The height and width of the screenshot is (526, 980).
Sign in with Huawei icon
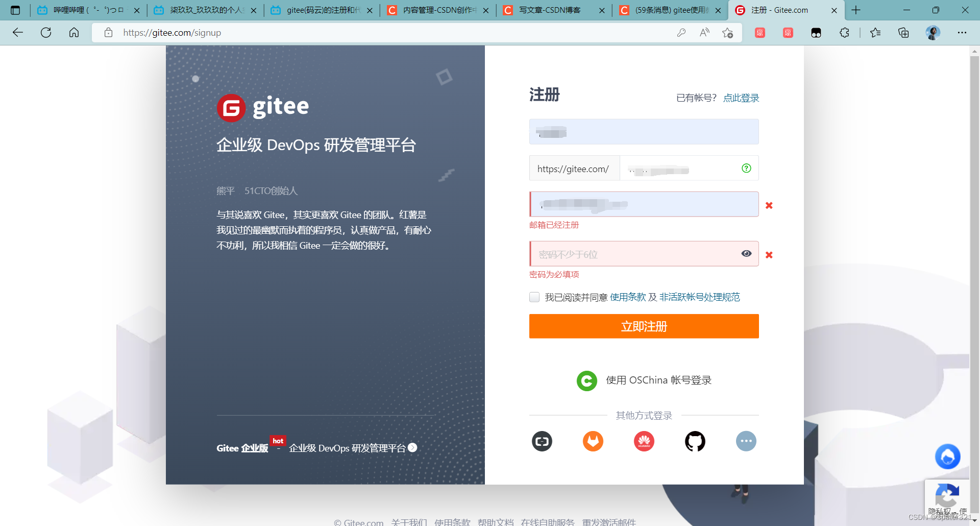[x=644, y=441]
